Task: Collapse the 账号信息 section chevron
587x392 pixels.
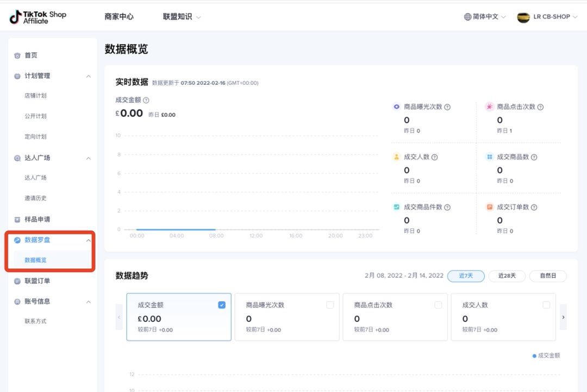Action: click(x=89, y=302)
